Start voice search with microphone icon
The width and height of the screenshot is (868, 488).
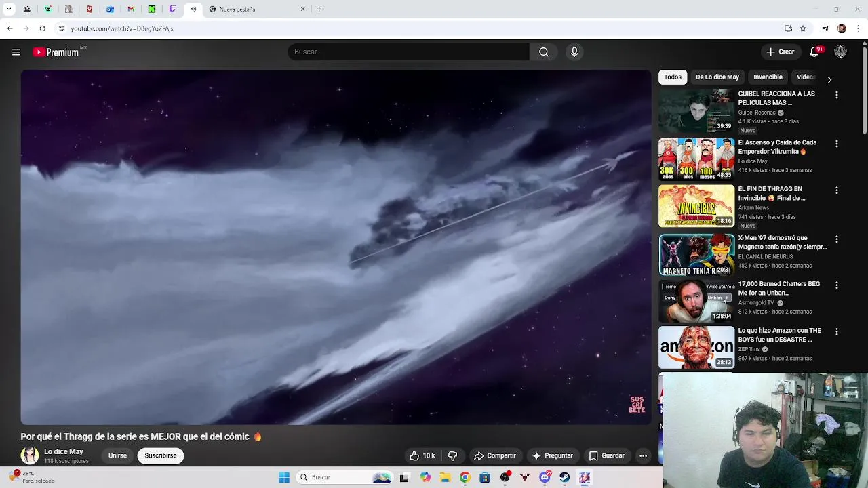coord(574,52)
